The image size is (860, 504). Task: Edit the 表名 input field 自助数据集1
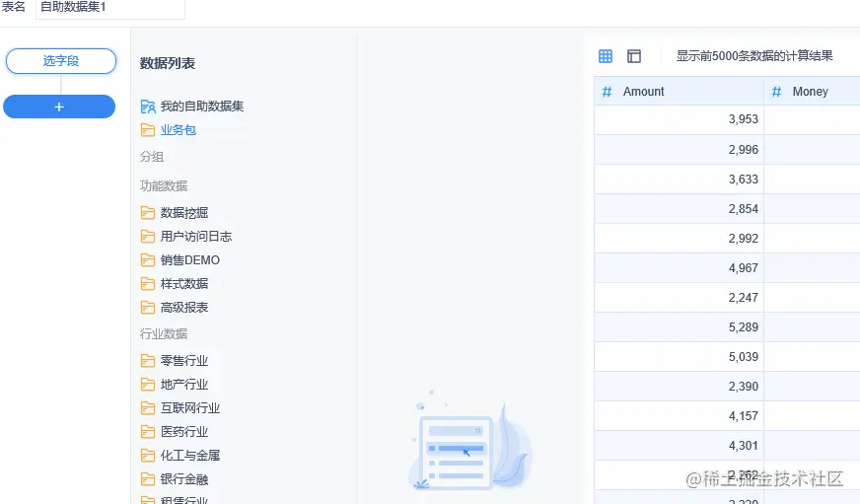[x=110, y=8]
